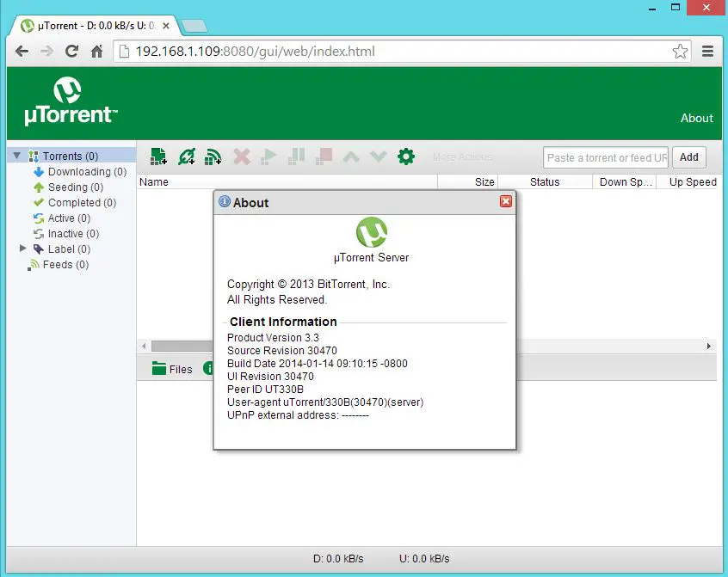Open the Chrome hamburger menu
This screenshot has width=728, height=577.
(x=707, y=52)
